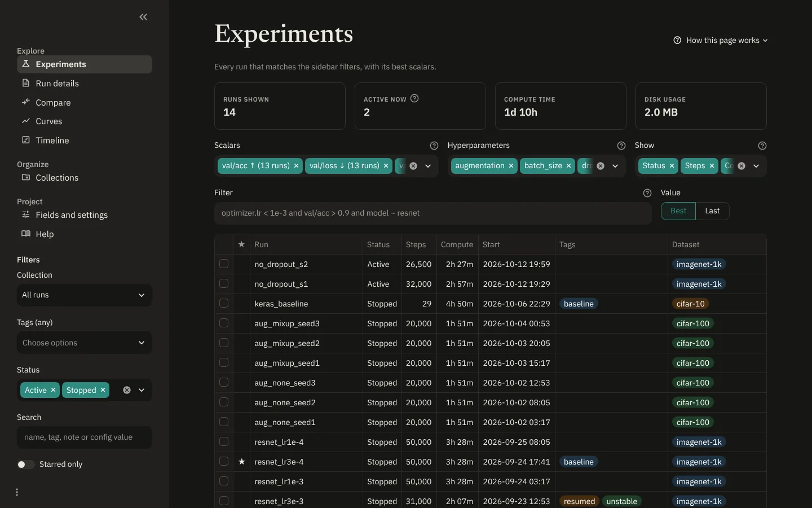Viewport: 812px width, 508px height.
Task: Clear all Status filter values
Action: [127, 390]
